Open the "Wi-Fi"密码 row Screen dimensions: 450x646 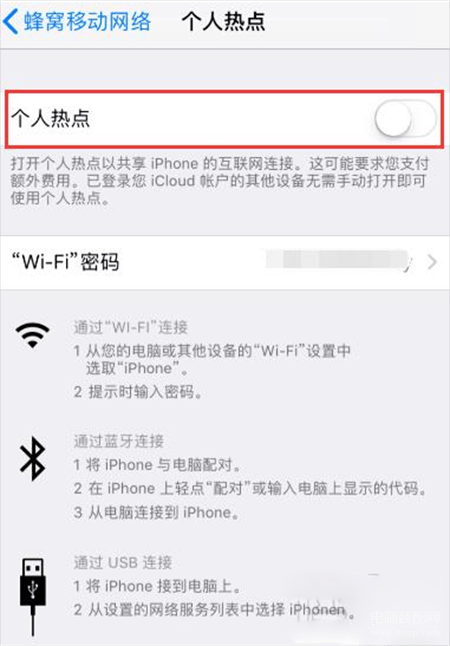click(225, 262)
